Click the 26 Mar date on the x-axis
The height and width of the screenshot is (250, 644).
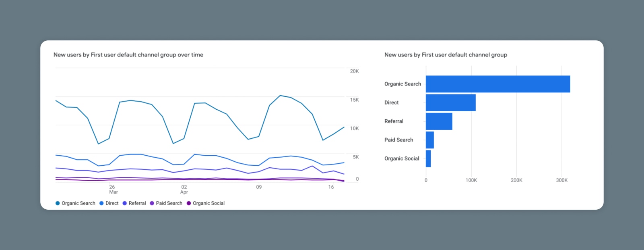112,190
